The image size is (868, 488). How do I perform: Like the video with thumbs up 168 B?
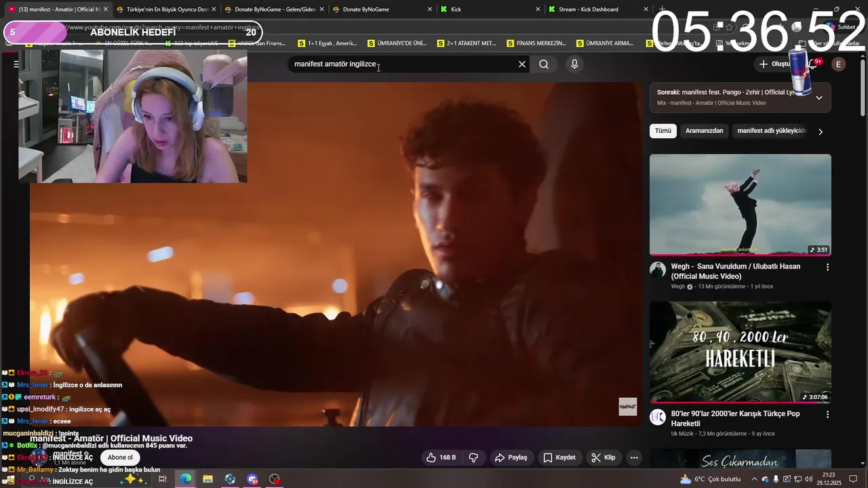coord(441,457)
